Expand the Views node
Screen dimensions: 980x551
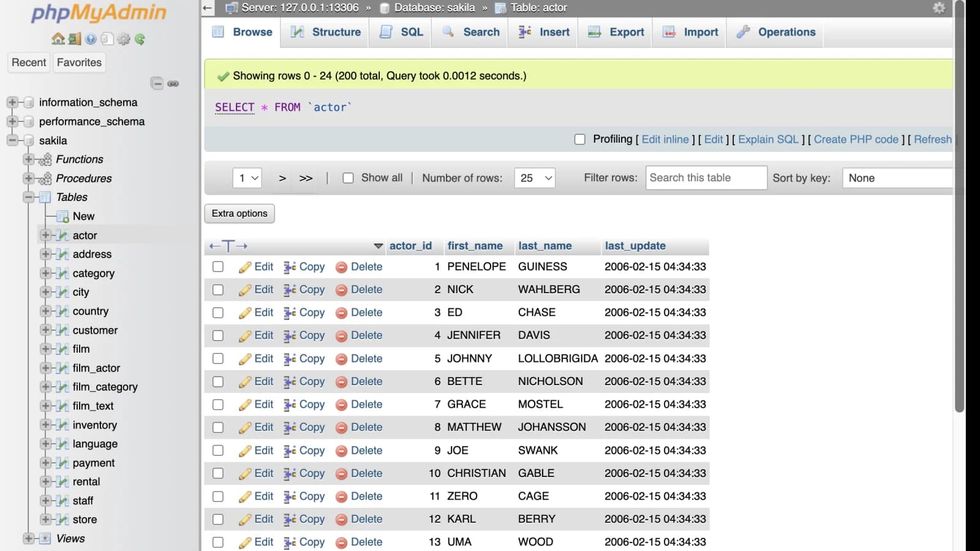(28, 539)
